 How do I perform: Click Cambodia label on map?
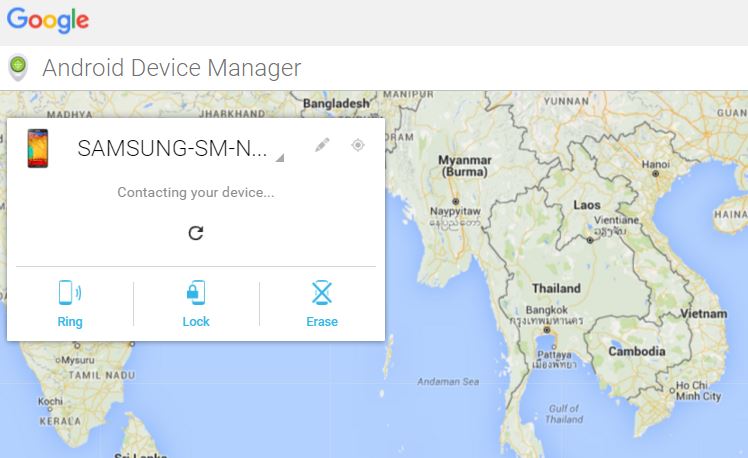(x=637, y=352)
